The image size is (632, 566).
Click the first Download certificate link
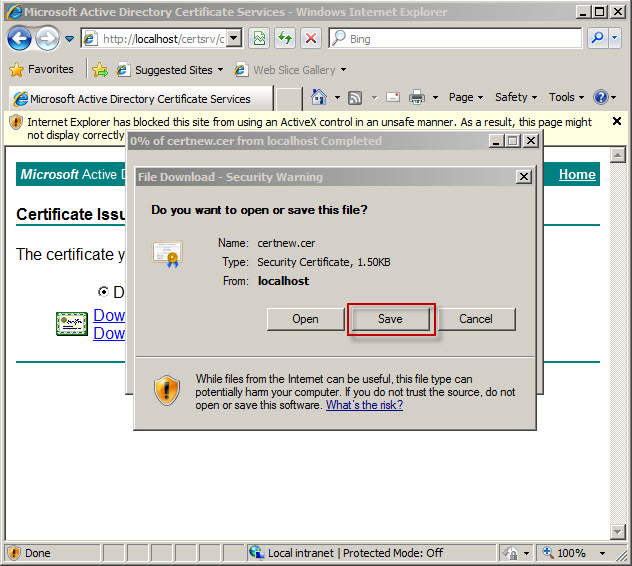tap(109, 315)
